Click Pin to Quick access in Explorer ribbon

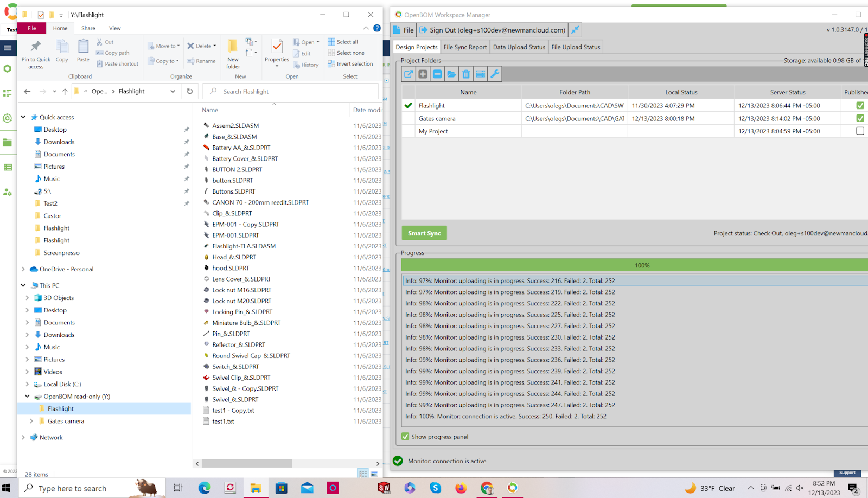pyautogui.click(x=36, y=54)
